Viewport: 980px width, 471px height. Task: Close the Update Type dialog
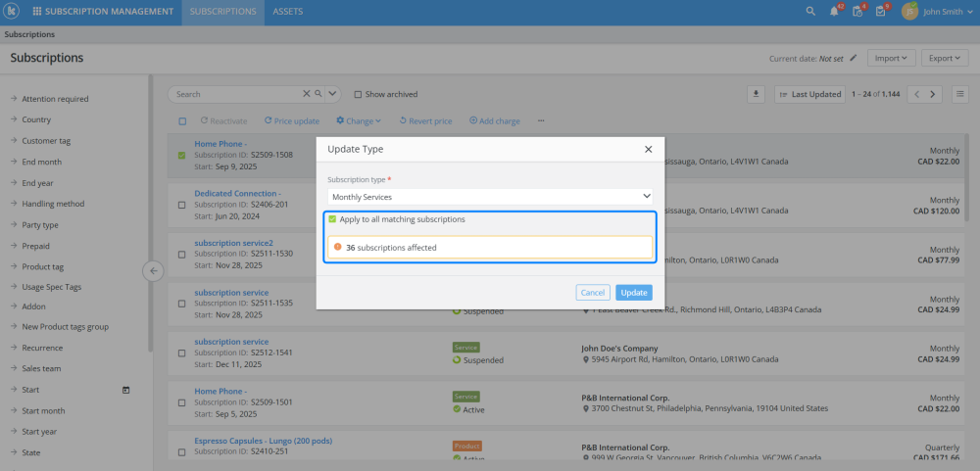(648, 149)
